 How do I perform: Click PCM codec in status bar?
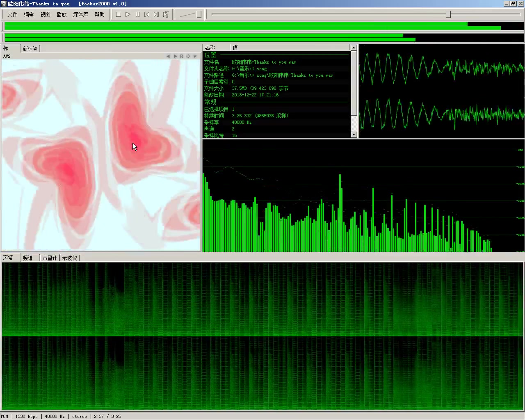5,416
